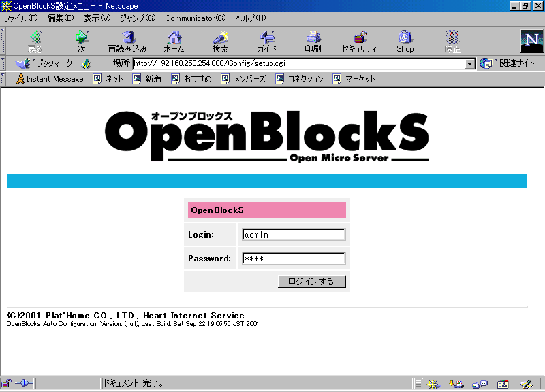Open the 検索 search icon
This screenshot has width=545, height=392.
click(x=220, y=41)
